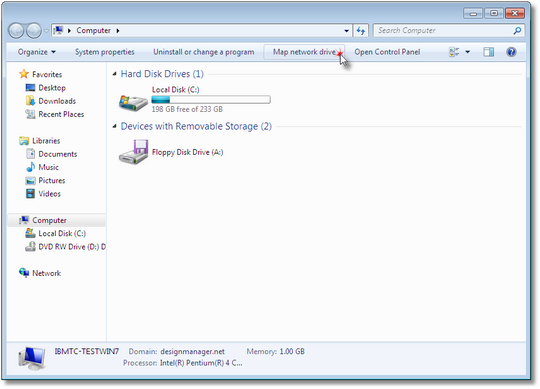Click the Videos filmstrip icon in the sidebar

pyautogui.click(x=30, y=193)
